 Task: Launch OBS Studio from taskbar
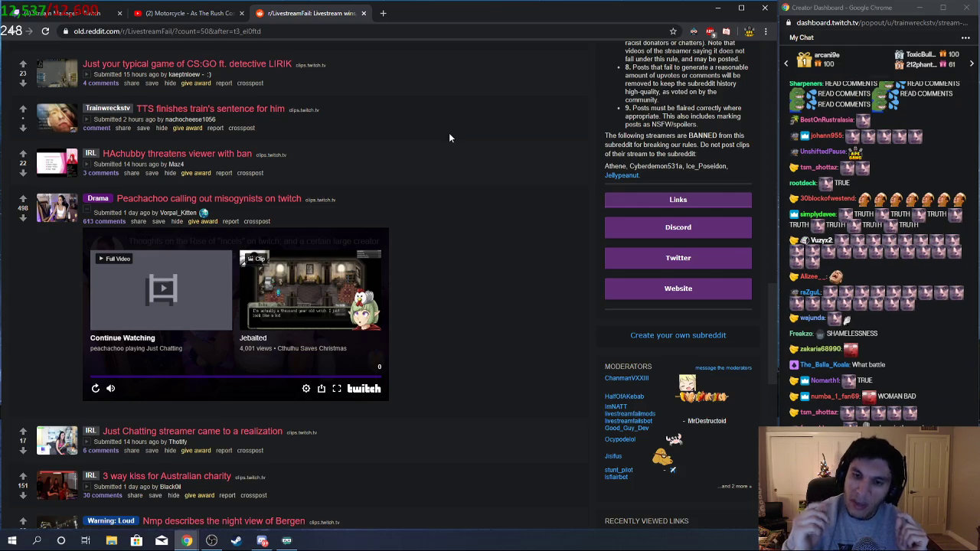click(211, 541)
